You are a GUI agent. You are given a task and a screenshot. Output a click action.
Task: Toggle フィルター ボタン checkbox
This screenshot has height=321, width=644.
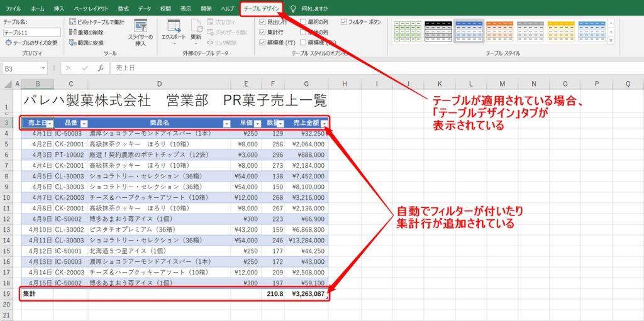[x=344, y=22]
